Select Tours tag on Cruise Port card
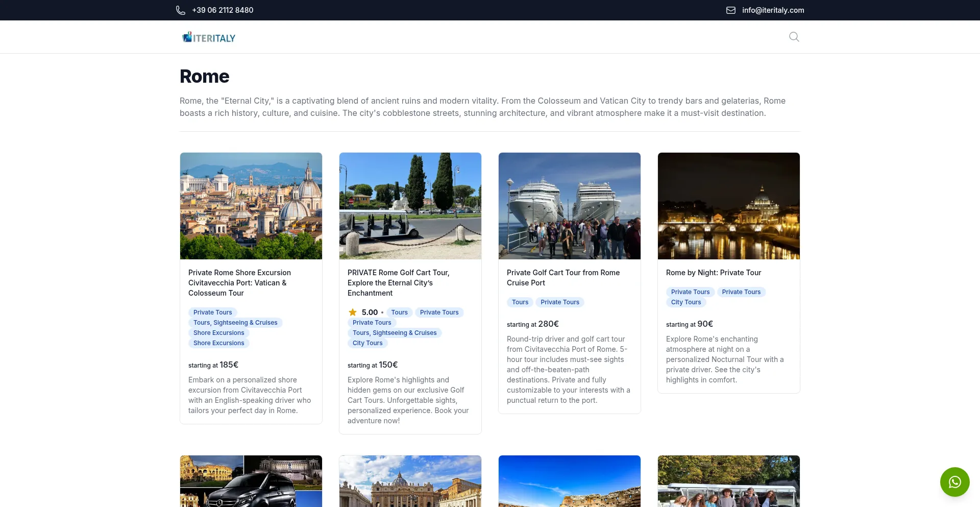Image resolution: width=980 pixels, height=507 pixels. pyautogui.click(x=520, y=302)
